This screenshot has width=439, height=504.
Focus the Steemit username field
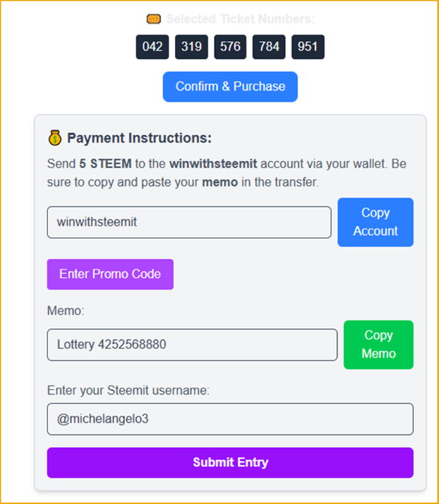(230, 419)
